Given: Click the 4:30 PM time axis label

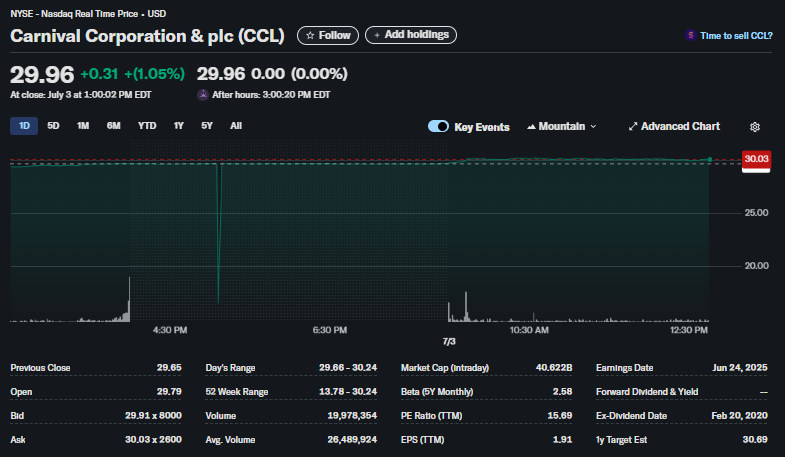Looking at the screenshot, I should tap(170, 330).
